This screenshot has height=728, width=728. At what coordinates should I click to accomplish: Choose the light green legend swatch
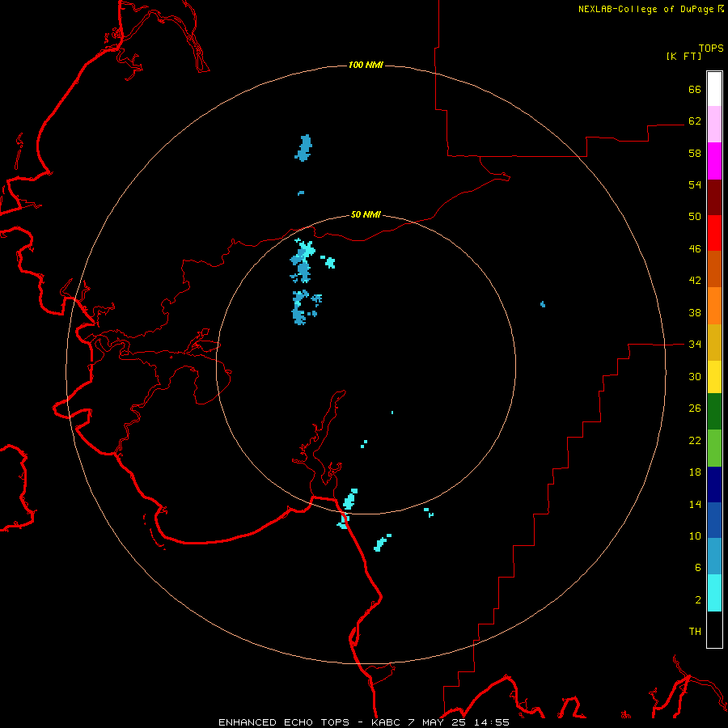coord(714,448)
